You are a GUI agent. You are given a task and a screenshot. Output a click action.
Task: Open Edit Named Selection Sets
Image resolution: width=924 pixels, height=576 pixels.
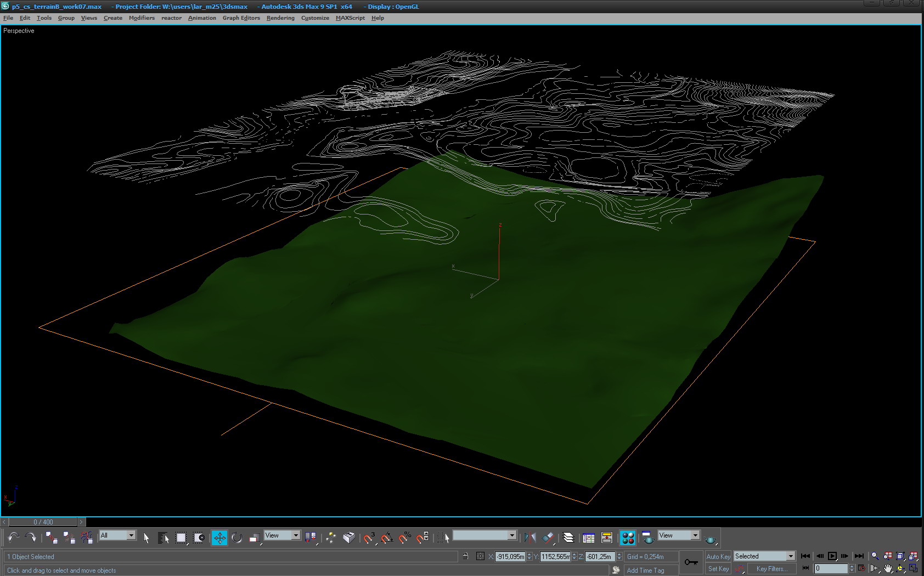click(x=443, y=538)
